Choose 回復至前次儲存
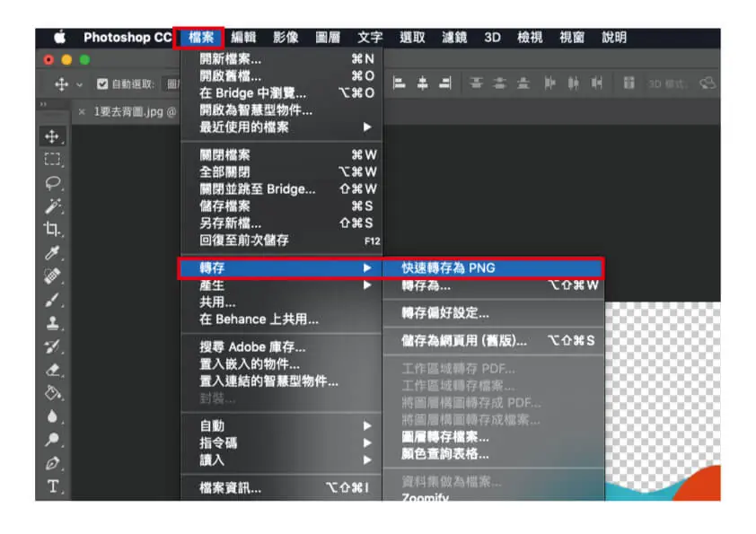Screen dimensions: 756x534 (x=282, y=241)
